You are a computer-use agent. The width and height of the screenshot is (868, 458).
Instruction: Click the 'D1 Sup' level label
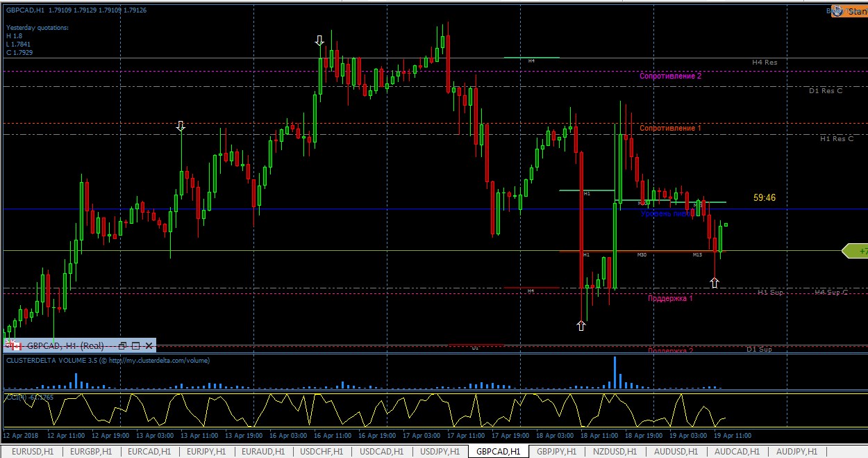[759, 350]
